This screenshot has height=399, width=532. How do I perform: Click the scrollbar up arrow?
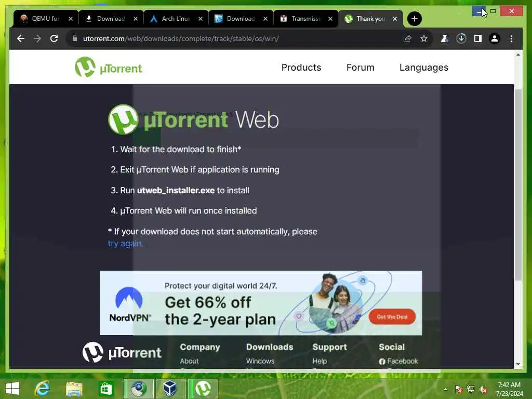[x=518, y=55]
